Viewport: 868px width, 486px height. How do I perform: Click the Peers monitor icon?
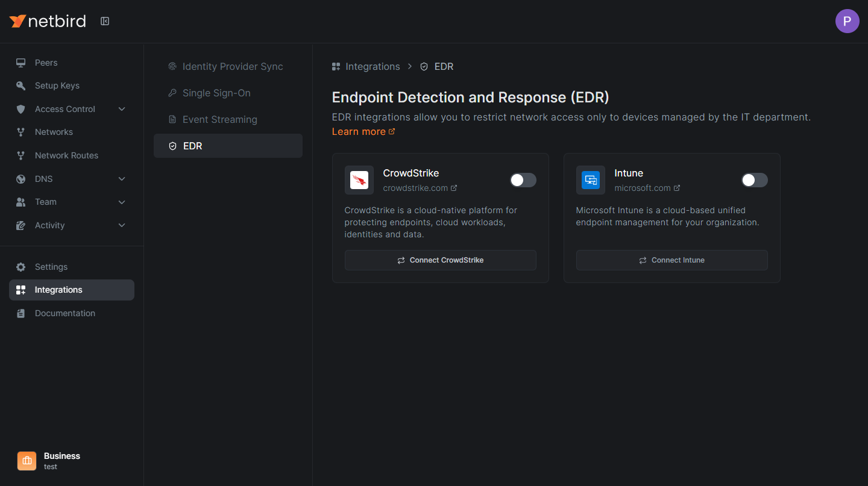point(21,63)
